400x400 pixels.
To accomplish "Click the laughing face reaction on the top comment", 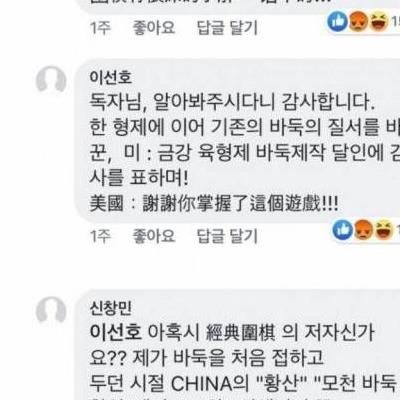I will pos(379,22).
